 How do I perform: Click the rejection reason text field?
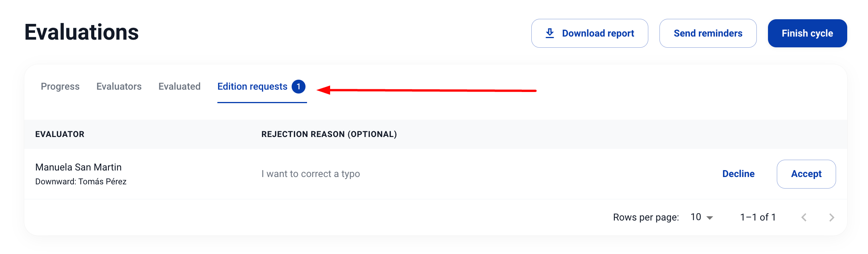[310, 174]
